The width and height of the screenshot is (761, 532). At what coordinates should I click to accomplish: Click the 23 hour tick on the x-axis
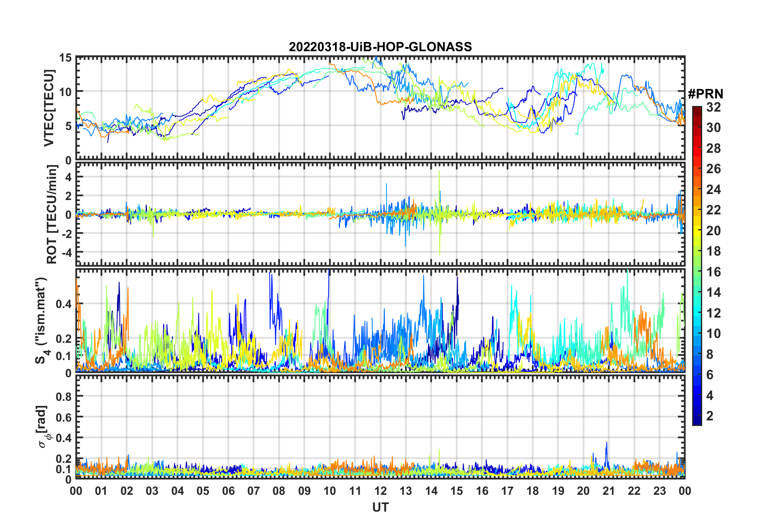point(659,491)
